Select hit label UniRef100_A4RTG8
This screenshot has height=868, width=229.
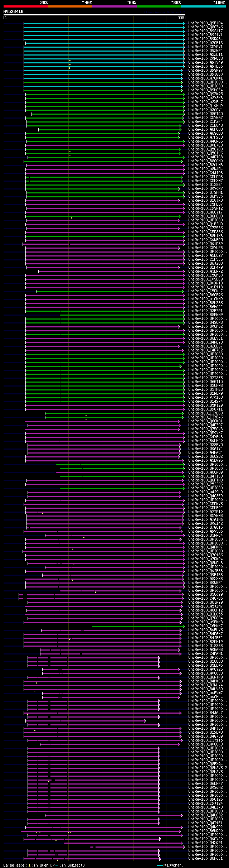[x=205, y=157]
